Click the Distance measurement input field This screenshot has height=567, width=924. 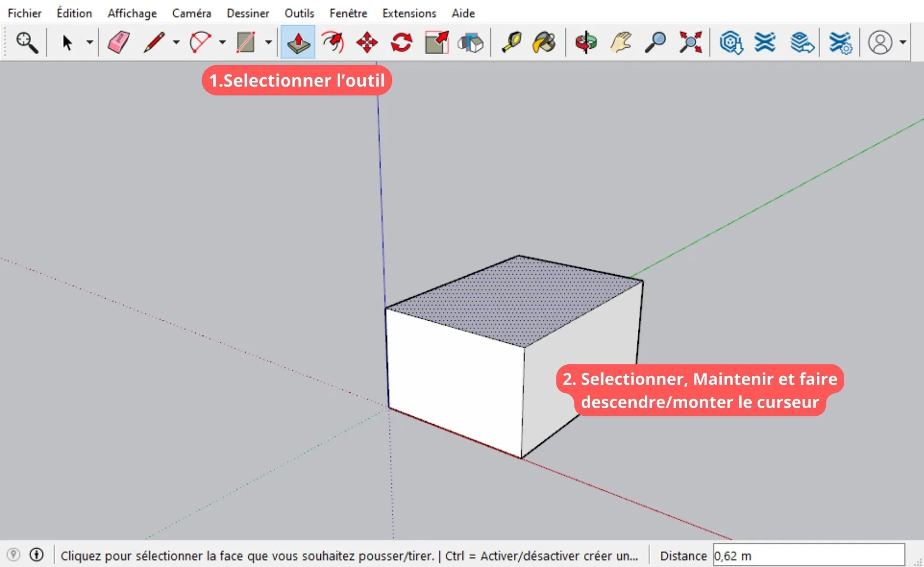(809, 555)
